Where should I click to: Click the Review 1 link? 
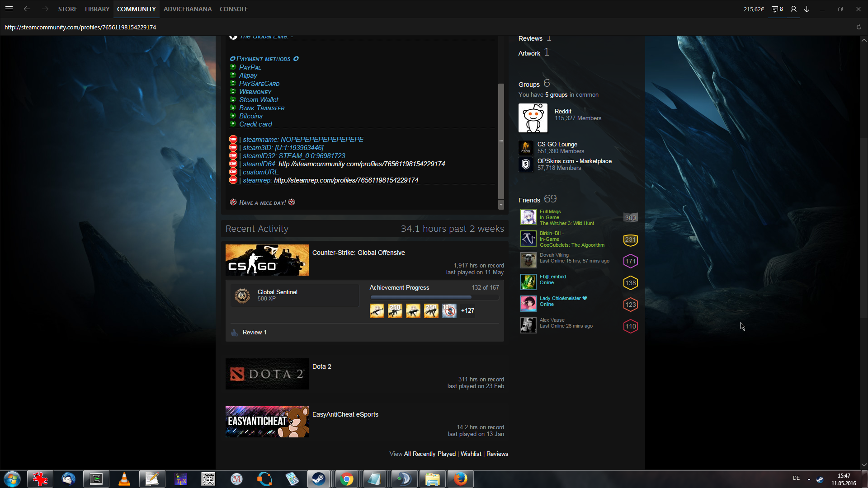tap(254, 332)
